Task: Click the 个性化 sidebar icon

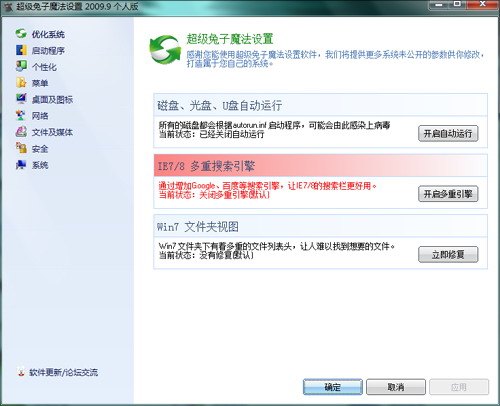Action: click(x=21, y=66)
